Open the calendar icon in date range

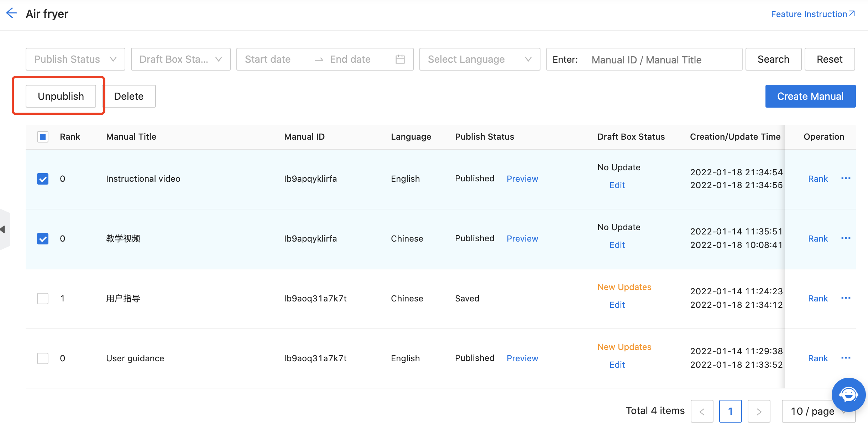click(400, 59)
